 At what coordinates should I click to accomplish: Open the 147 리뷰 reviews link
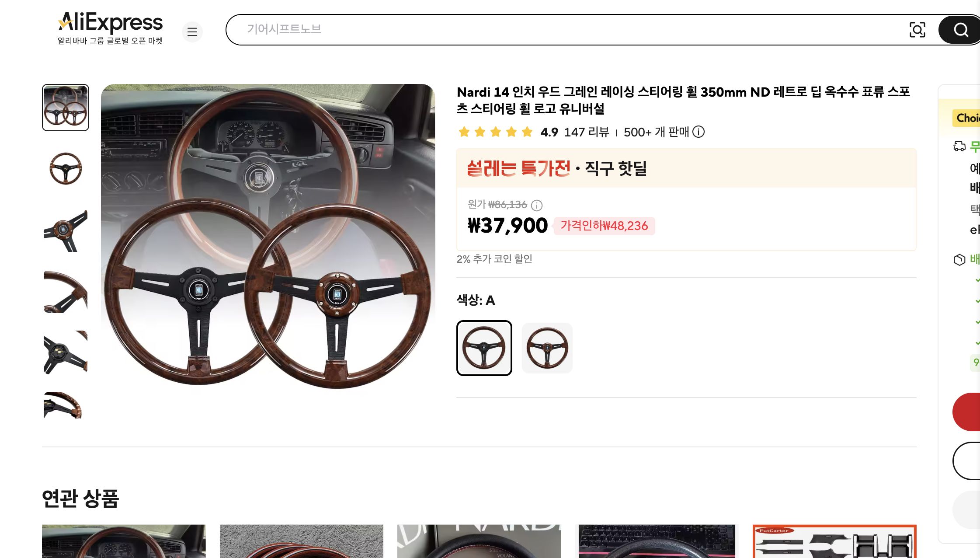click(587, 132)
